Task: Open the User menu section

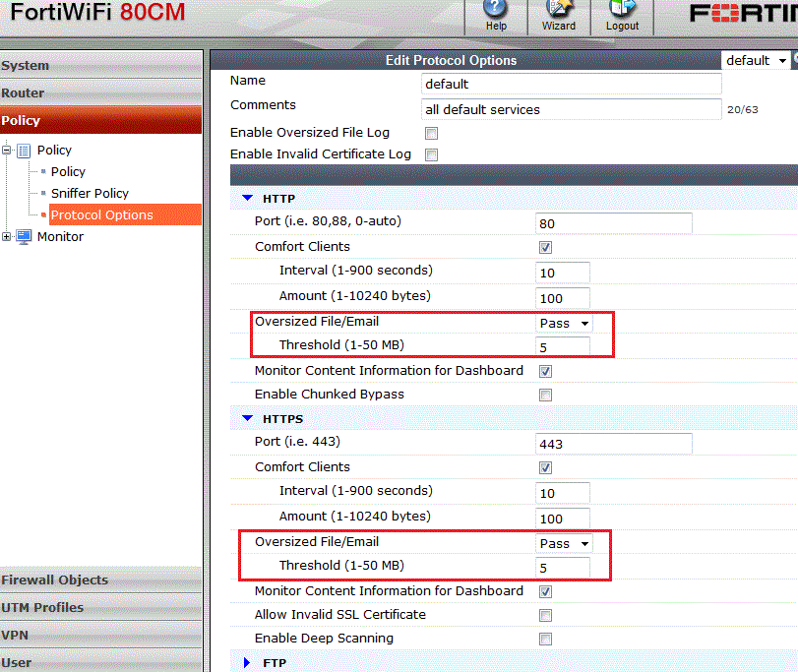Action: point(100,662)
